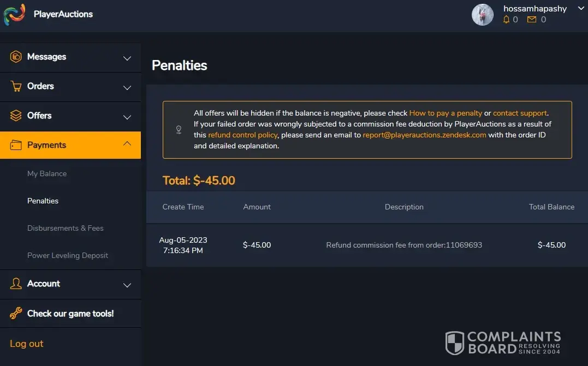Screen dimensions: 588x366
Task: Click the Messages sidebar icon
Action: tap(16, 57)
